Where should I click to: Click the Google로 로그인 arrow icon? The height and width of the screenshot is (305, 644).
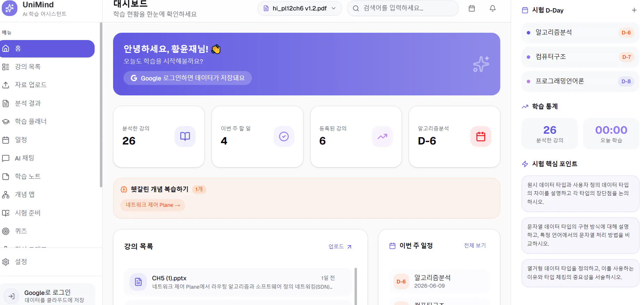coord(11,296)
